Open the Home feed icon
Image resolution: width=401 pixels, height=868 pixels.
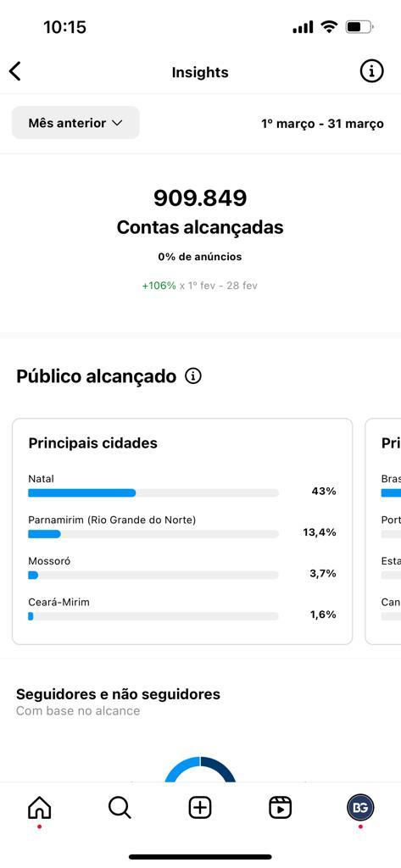tap(39, 808)
